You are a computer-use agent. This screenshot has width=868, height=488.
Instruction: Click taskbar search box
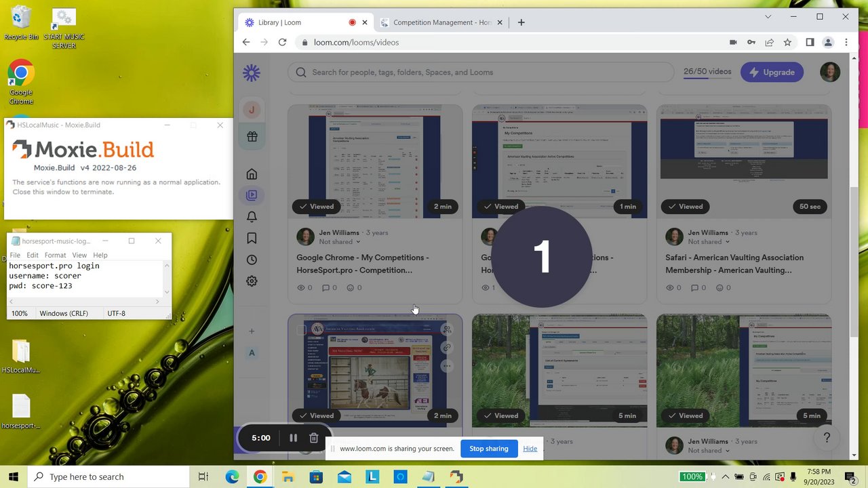click(x=108, y=476)
